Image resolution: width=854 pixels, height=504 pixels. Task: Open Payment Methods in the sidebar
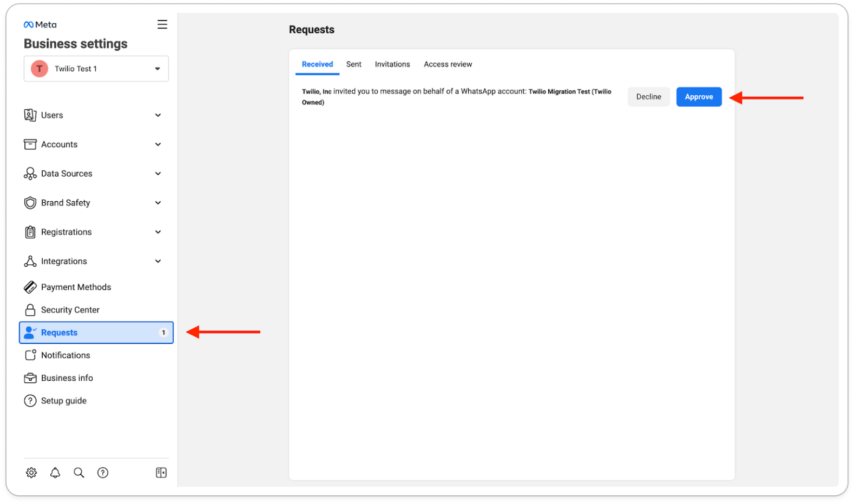coord(76,287)
